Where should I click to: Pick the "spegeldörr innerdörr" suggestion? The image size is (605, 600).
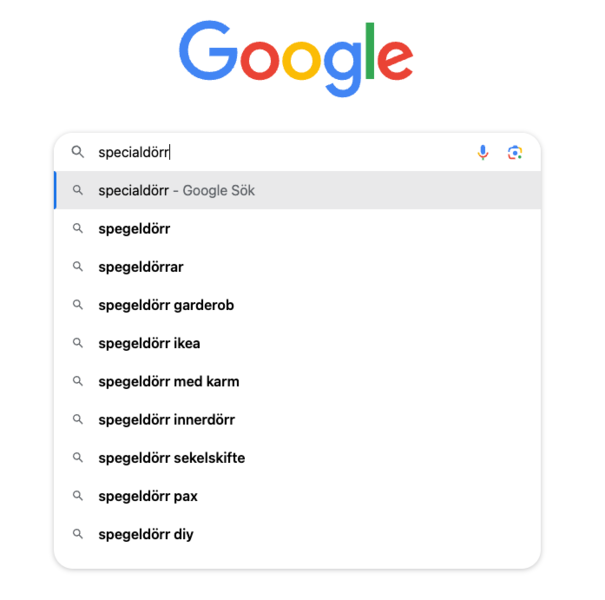tap(167, 420)
